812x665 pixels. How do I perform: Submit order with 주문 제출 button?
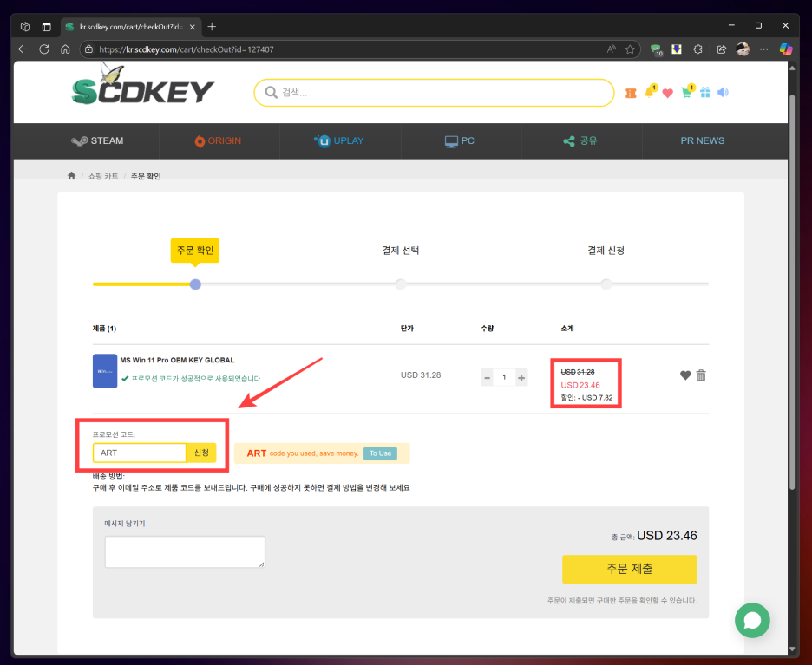(x=629, y=569)
